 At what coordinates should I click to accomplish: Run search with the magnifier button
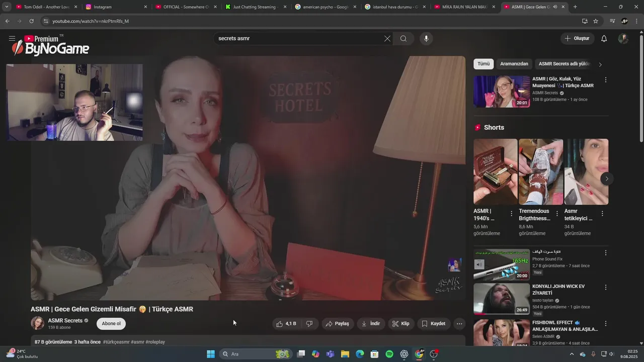404,39
